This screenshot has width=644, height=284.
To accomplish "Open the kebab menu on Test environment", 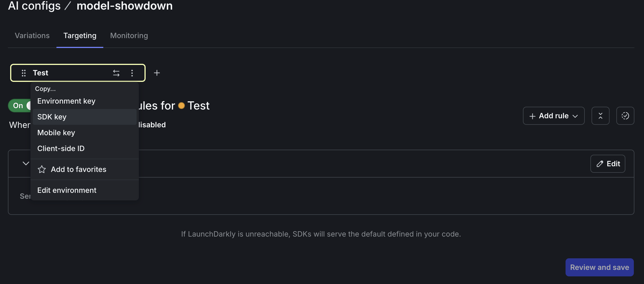I will (x=132, y=73).
